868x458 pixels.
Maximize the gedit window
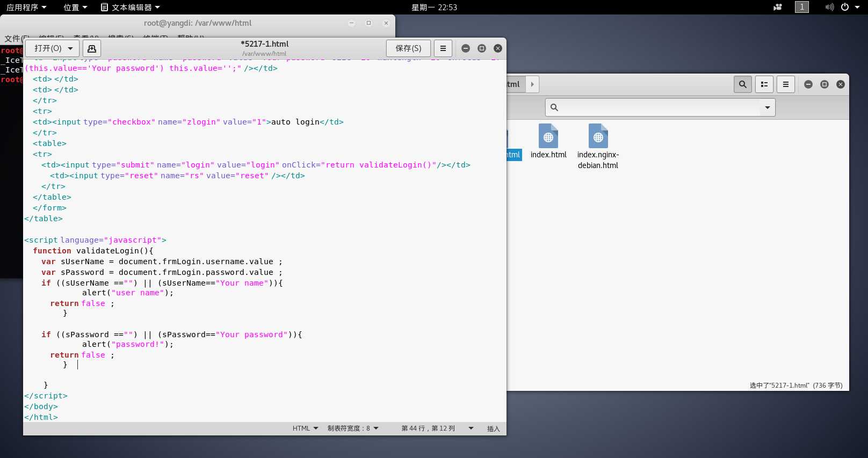coord(482,48)
